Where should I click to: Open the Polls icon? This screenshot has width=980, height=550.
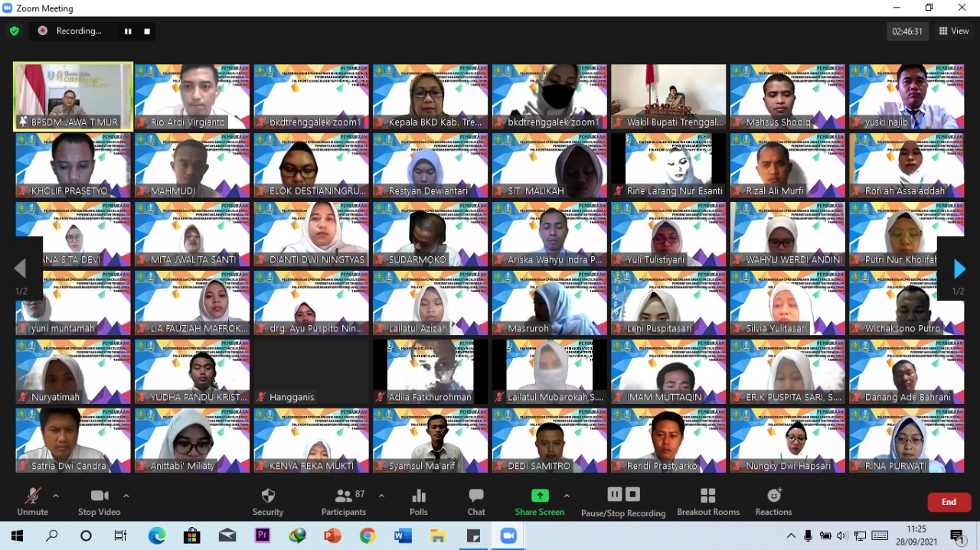pyautogui.click(x=418, y=501)
